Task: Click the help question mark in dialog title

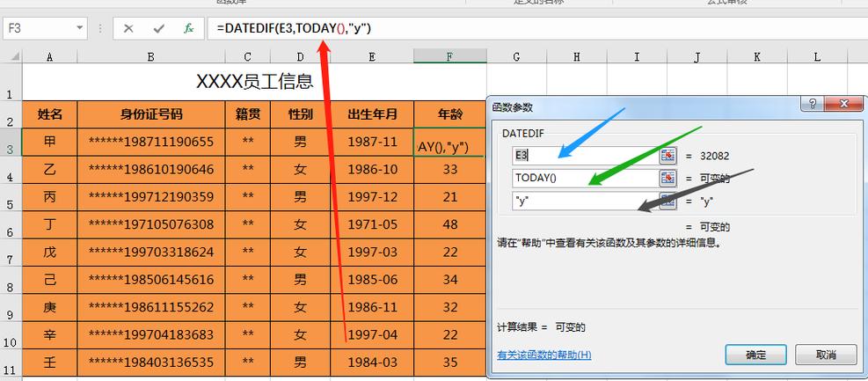Action: click(x=812, y=104)
